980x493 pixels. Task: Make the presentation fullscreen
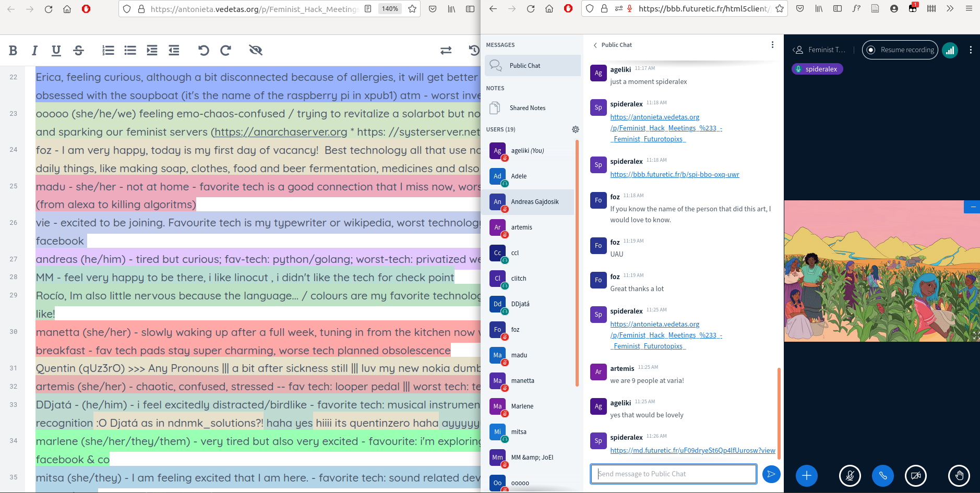976,336
